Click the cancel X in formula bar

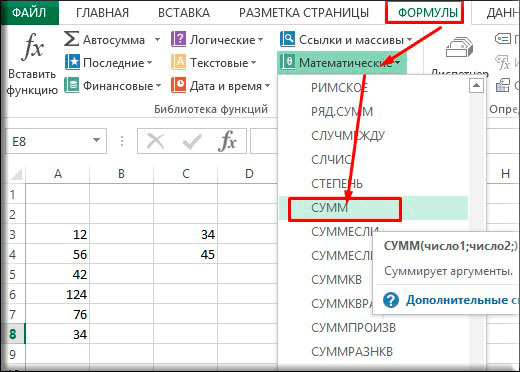point(155,141)
